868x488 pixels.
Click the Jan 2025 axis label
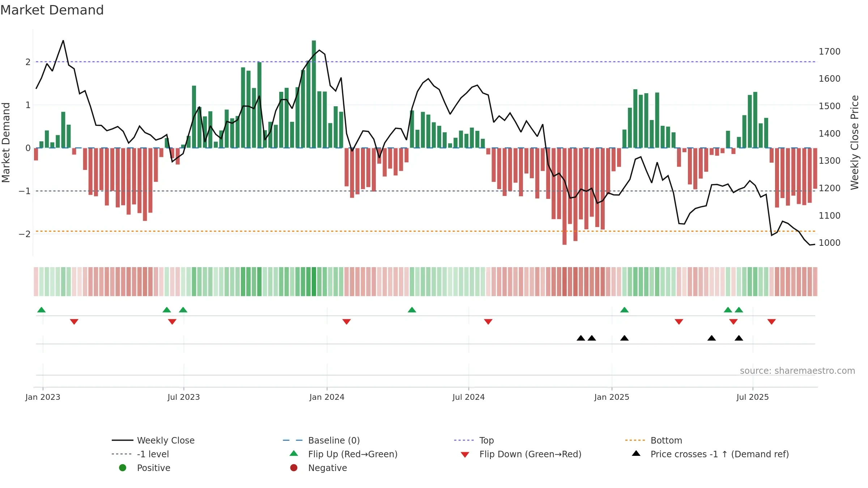click(x=612, y=397)
